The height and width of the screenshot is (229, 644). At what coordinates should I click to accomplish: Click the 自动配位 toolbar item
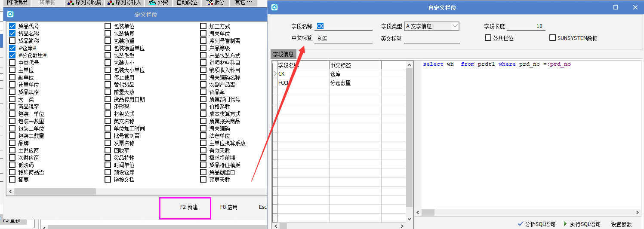coord(187,3)
